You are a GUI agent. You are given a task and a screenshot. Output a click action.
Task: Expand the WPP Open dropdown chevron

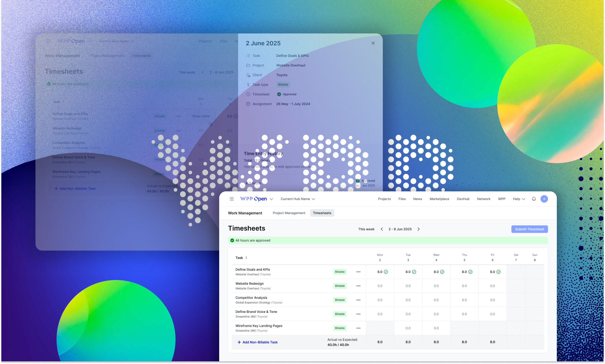pyautogui.click(x=271, y=199)
